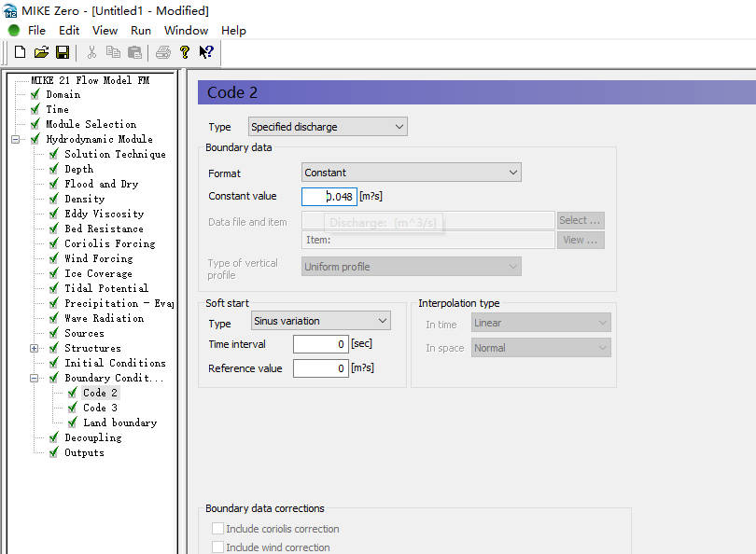Expand the Structures tree node

(x=35, y=349)
